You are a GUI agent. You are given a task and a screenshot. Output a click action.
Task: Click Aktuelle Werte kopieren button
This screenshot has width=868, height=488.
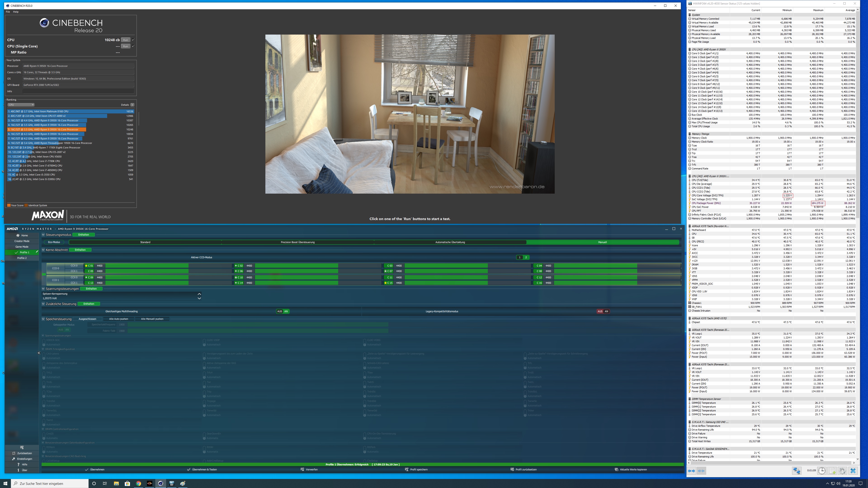(630, 469)
